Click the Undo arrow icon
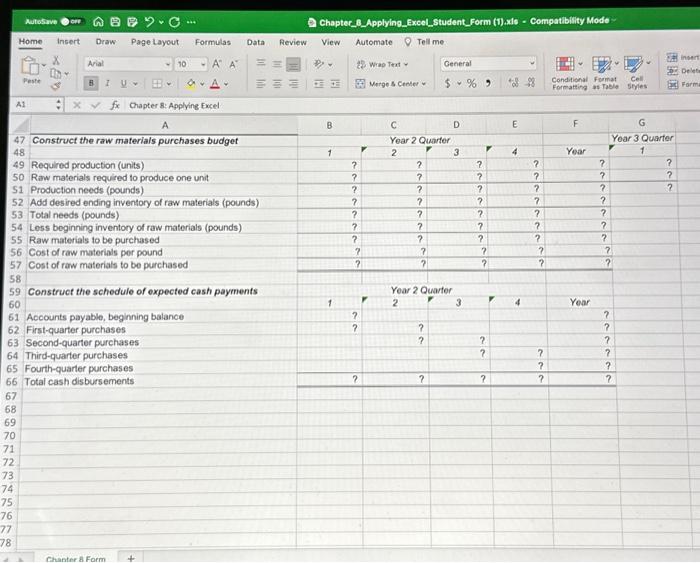Screen dimensions: 700x563 point(149,21)
